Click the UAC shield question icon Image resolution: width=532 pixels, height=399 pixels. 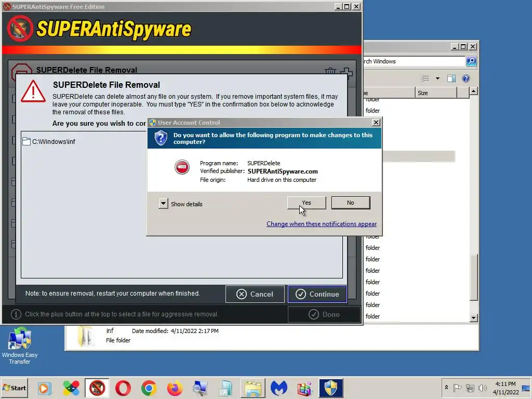point(161,138)
